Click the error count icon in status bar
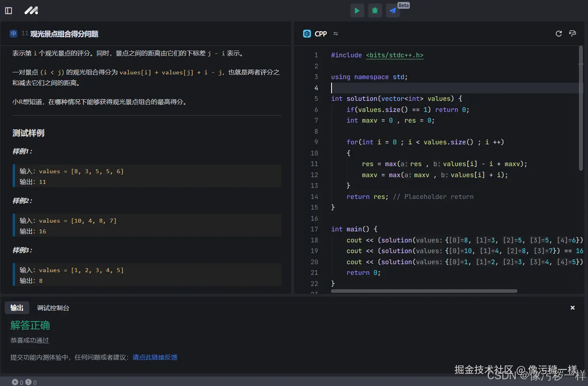The height and width of the screenshot is (386, 588). tap(15, 382)
